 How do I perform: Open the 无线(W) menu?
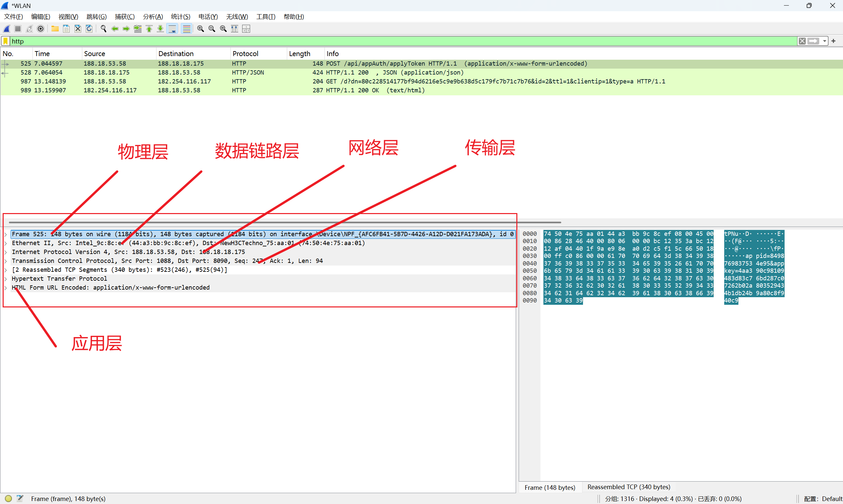point(237,16)
